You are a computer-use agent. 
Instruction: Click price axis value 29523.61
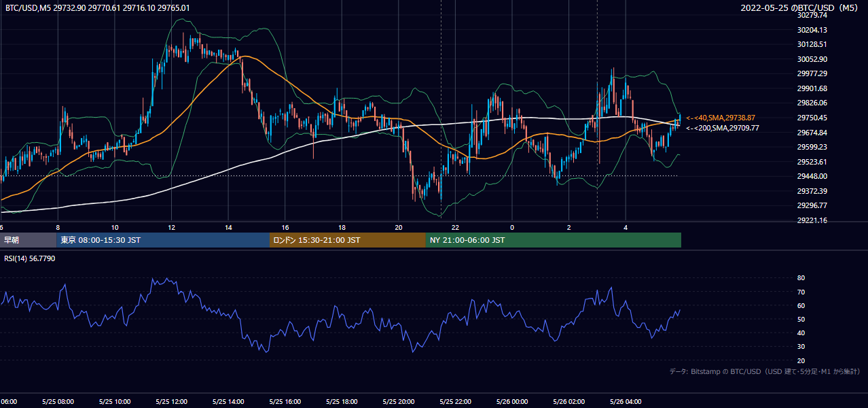pos(812,162)
